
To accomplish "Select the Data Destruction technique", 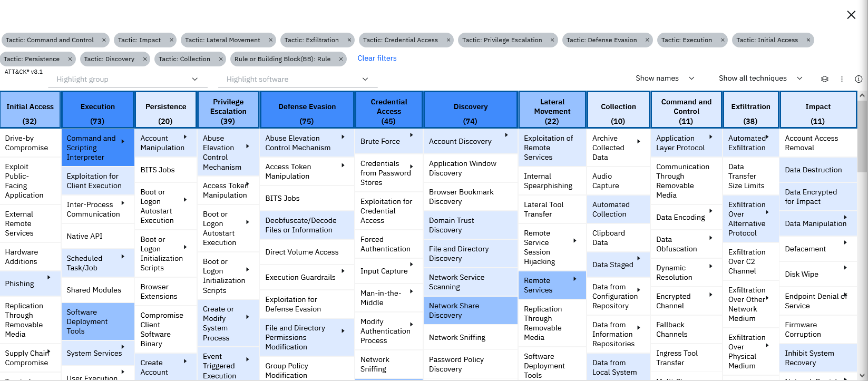I will [x=818, y=170].
